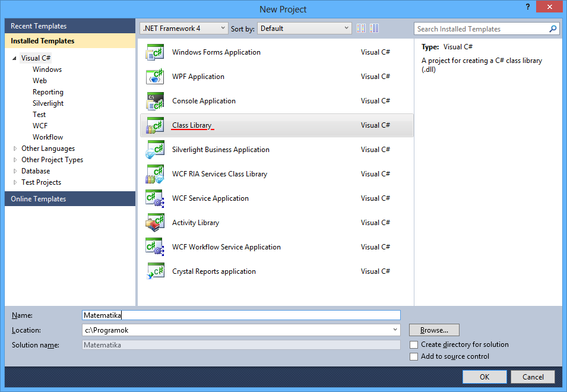The height and width of the screenshot is (392, 567).
Task: Choose the Console Application template icon
Action: pyautogui.click(x=155, y=101)
